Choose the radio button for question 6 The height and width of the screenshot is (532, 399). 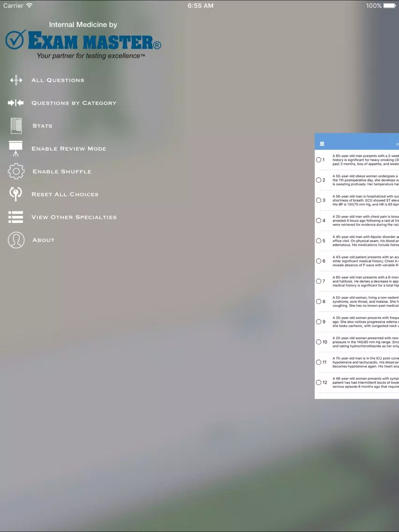click(x=318, y=261)
